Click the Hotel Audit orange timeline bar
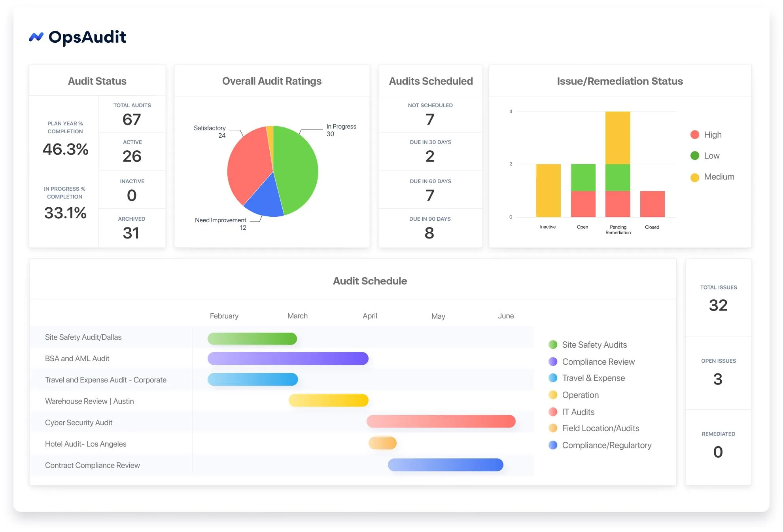783x532 pixels. point(382,443)
